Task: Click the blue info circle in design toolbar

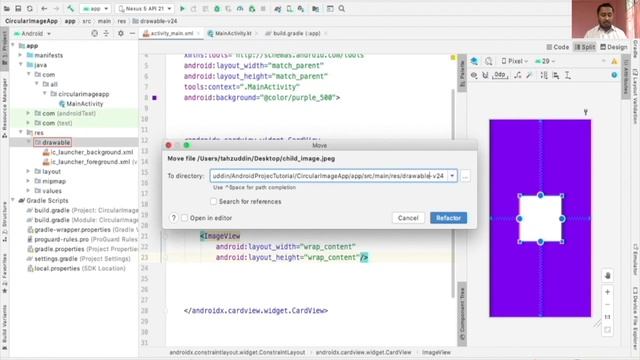Action: 614,75
